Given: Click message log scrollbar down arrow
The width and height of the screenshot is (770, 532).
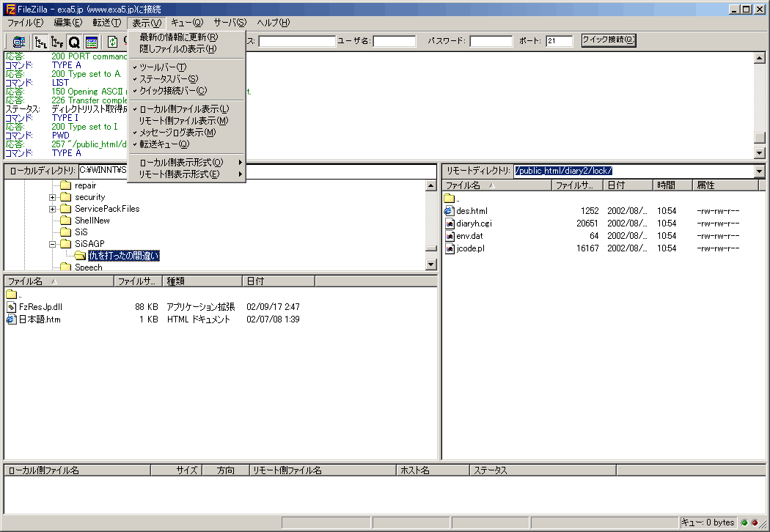Looking at the screenshot, I should click(760, 153).
